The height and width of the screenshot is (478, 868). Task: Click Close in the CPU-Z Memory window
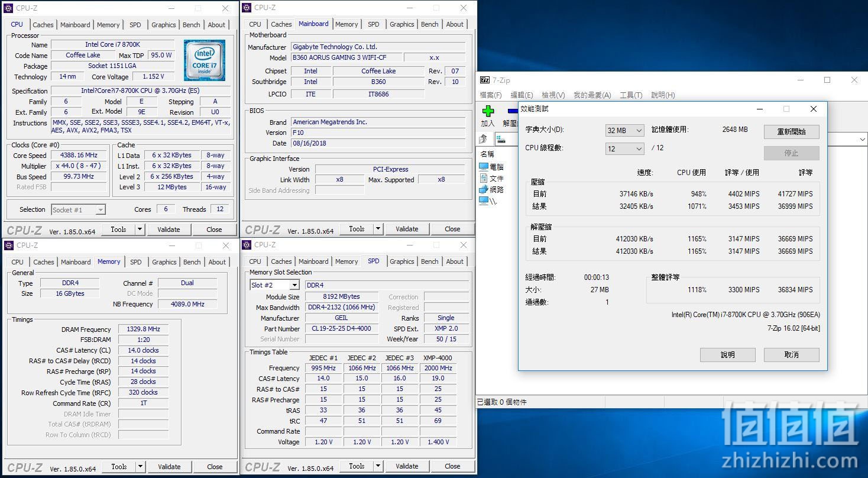215,467
